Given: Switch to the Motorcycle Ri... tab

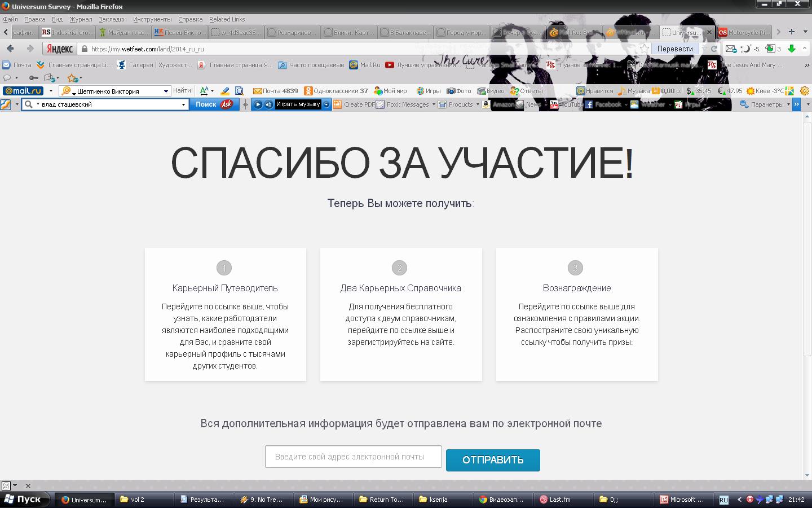Looking at the screenshot, I should coord(743,32).
